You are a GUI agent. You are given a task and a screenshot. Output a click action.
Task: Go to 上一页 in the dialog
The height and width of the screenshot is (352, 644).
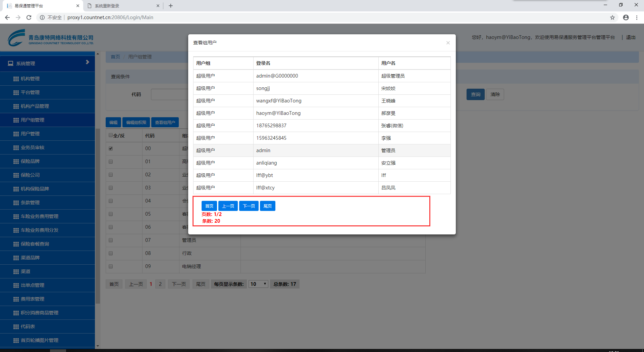(x=228, y=206)
